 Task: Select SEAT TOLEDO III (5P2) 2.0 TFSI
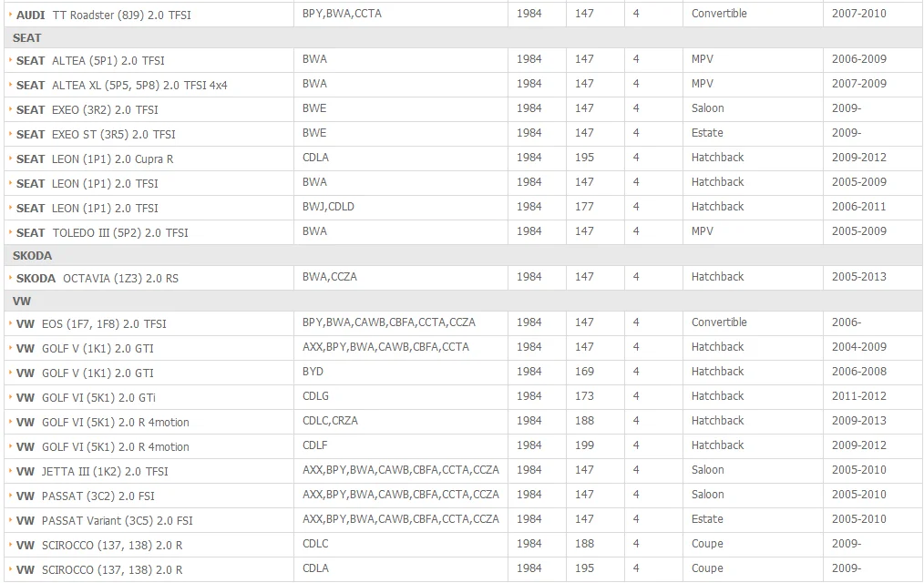pyautogui.click(x=103, y=233)
